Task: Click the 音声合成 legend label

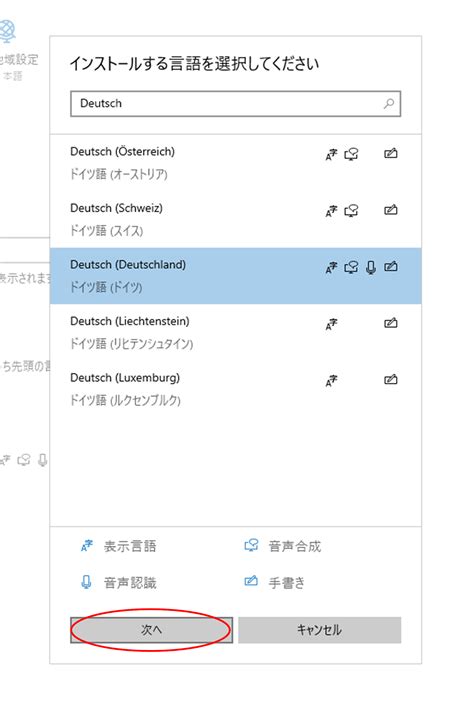Action: pos(294,546)
